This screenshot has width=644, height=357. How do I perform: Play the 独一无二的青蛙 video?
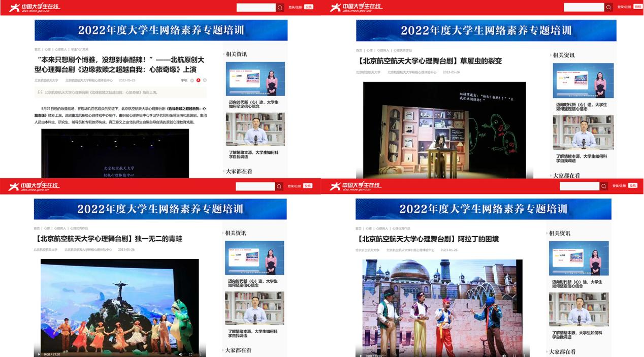(x=39, y=354)
